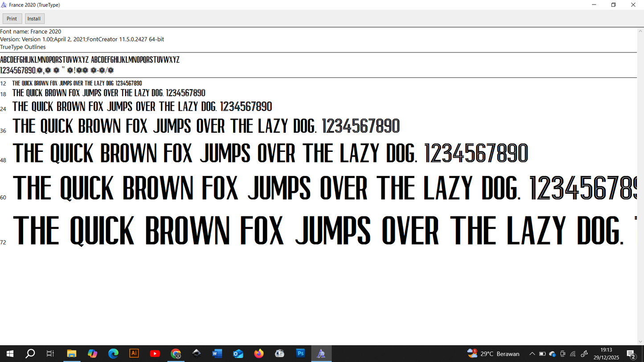Click the vertical scrollbar down arrow
This screenshot has width=644, height=362.
point(640,342)
